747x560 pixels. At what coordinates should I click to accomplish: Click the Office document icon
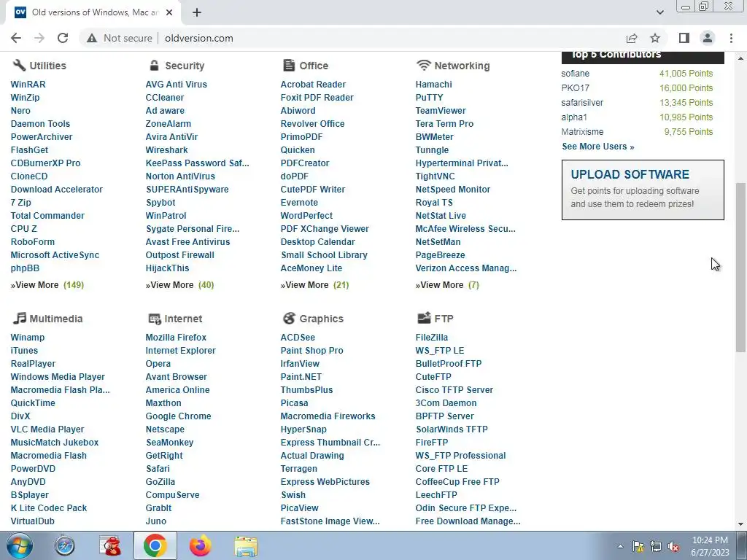[x=288, y=65]
